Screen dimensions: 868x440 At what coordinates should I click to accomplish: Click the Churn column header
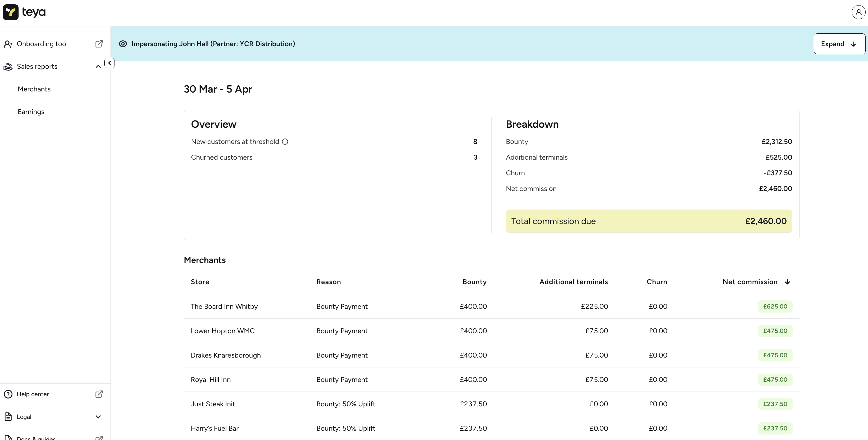click(x=657, y=282)
